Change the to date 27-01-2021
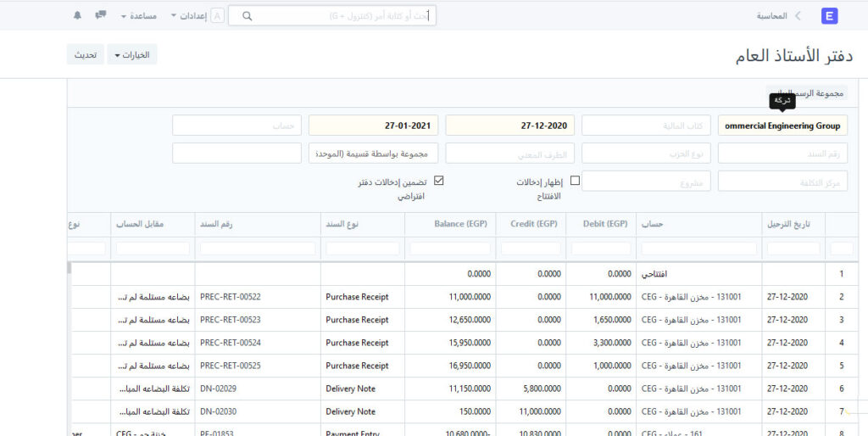Screen dimensions: 868x436 tap(373, 126)
